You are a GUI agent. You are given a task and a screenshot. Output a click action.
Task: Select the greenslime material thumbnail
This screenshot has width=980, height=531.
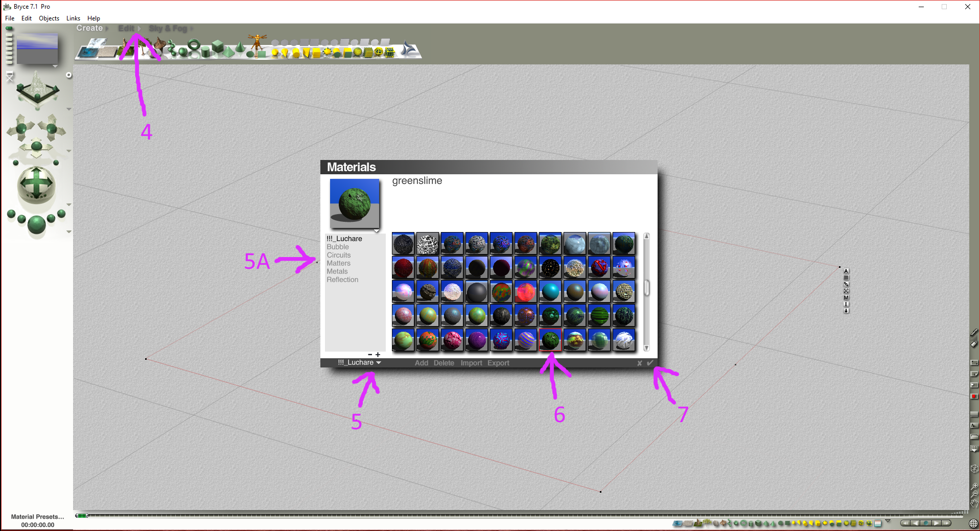(x=550, y=340)
